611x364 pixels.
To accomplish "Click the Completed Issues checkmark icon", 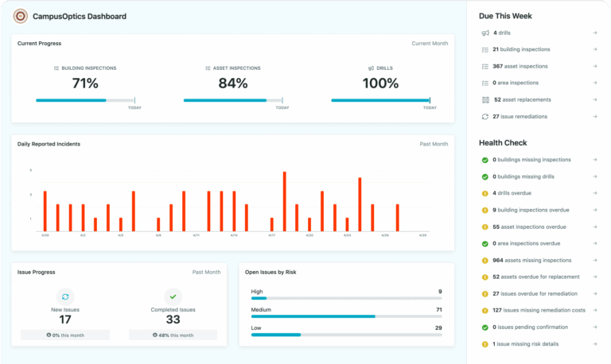I will coord(173,296).
